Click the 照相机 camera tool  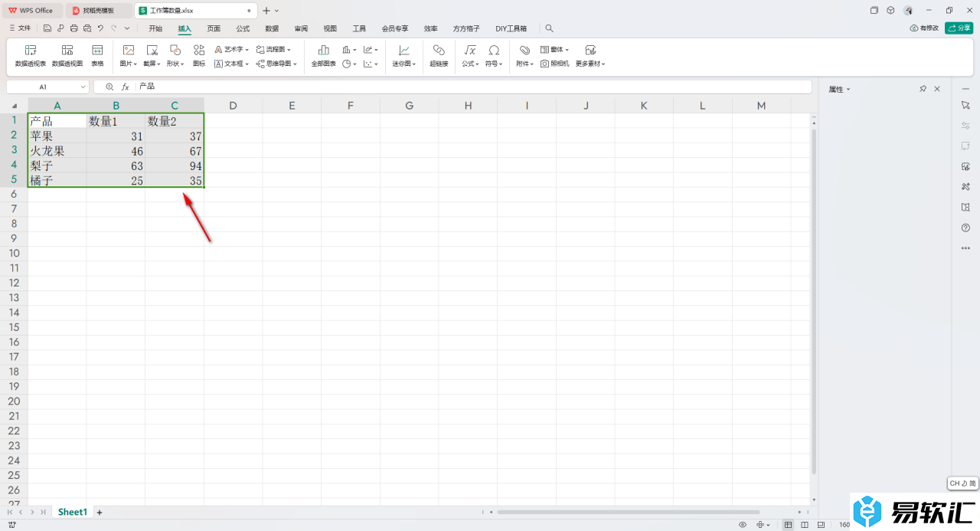pos(555,64)
